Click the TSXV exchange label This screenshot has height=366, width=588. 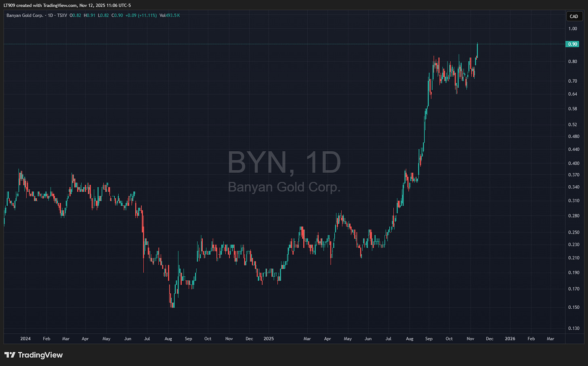click(x=62, y=15)
